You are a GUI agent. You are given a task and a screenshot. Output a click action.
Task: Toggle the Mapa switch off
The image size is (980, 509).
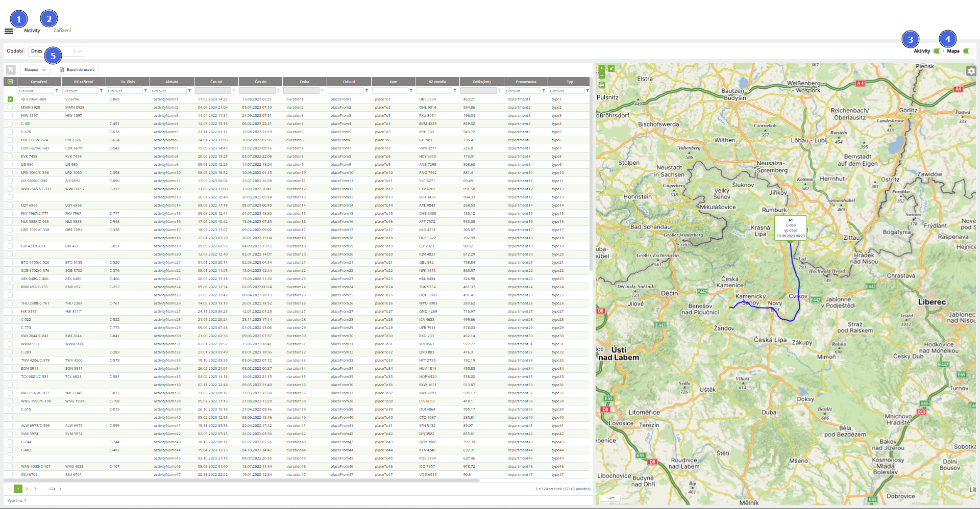968,51
